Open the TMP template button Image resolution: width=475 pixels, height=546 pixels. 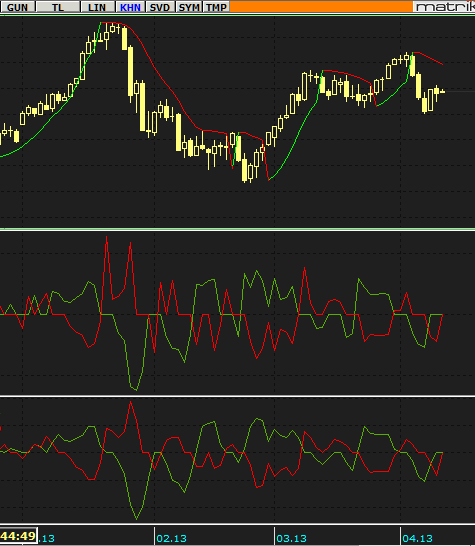[x=216, y=7]
